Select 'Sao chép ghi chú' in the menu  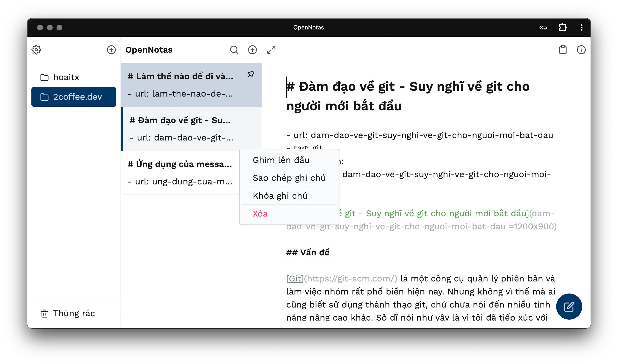[289, 178]
